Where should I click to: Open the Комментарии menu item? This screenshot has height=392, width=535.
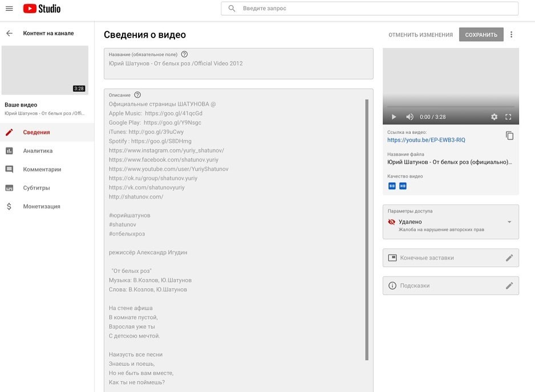point(42,169)
